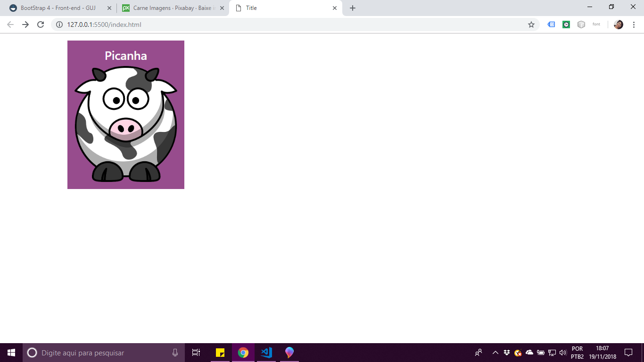Open the Action Center notifications

point(628,353)
